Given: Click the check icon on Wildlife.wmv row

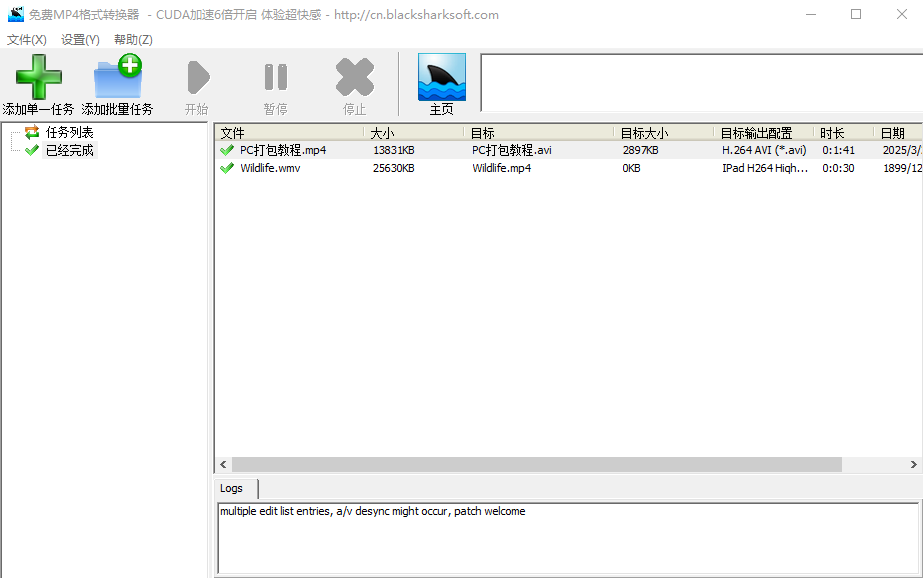Looking at the screenshot, I should [x=227, y=168].
